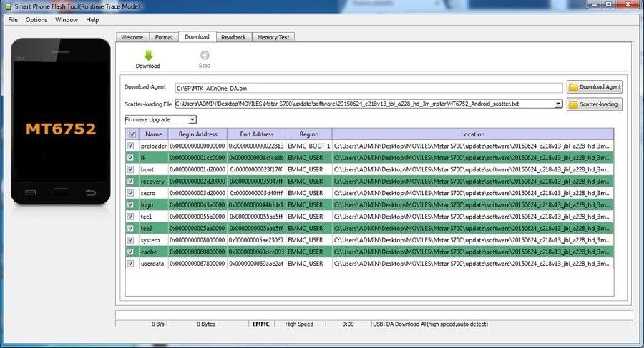
Task: Open the Download Agent folder button
Action: (595, 87)
